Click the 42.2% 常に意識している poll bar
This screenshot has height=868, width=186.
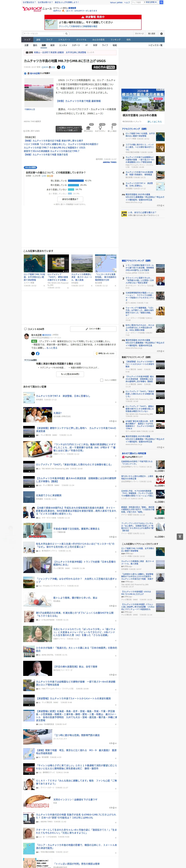pos(76,181)
